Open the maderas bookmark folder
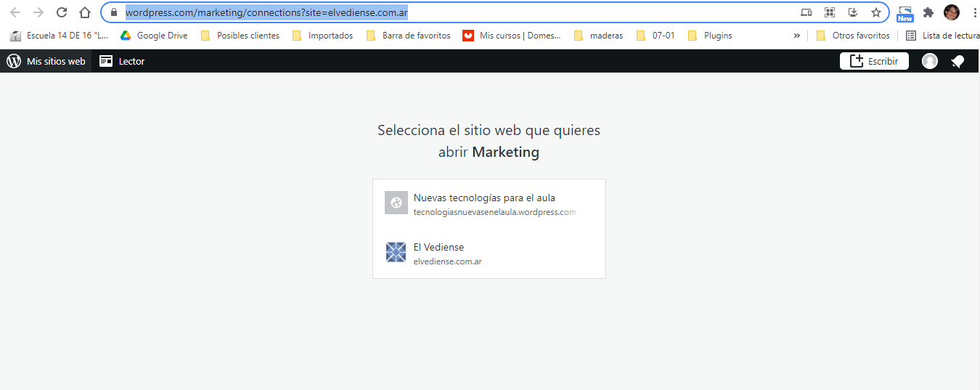This screenshot has height=390, width=980. 599,36
